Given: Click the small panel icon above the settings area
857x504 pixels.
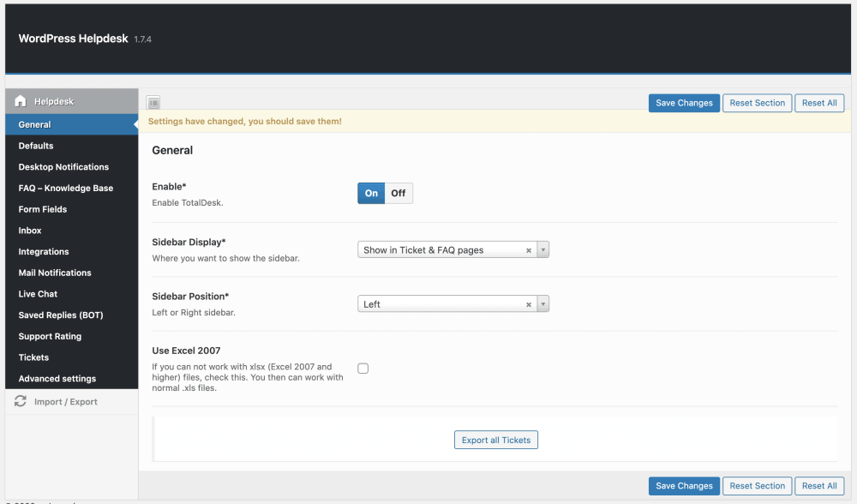Looking at the screenshot, I should point(153,102).
